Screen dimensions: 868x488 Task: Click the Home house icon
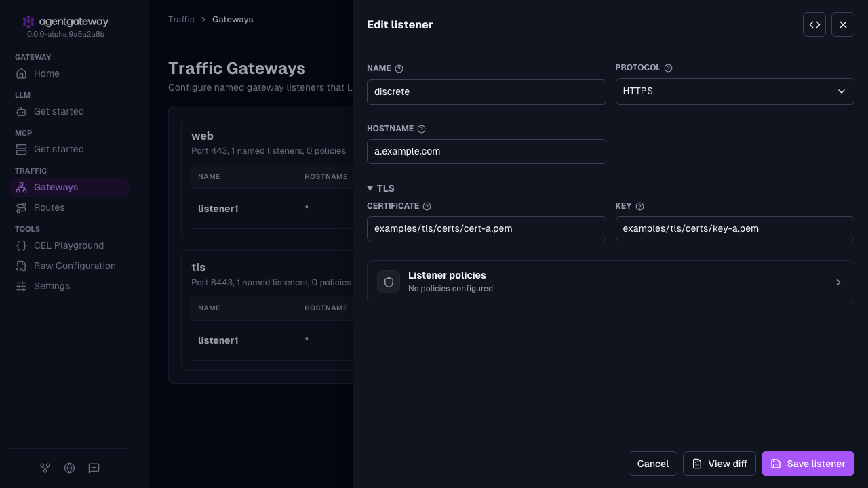point(22,73)
